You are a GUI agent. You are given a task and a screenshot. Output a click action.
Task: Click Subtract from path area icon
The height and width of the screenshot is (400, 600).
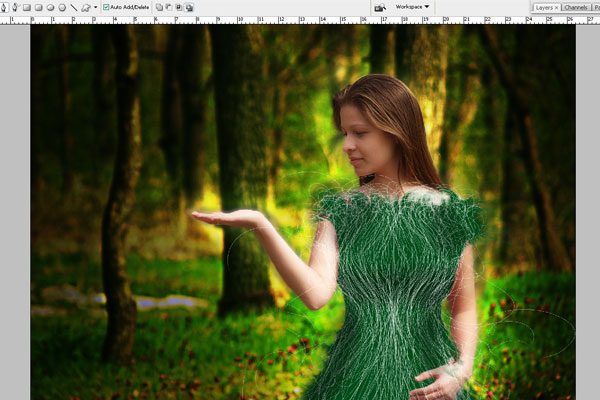pyautogui.click(x=169, y=7)
